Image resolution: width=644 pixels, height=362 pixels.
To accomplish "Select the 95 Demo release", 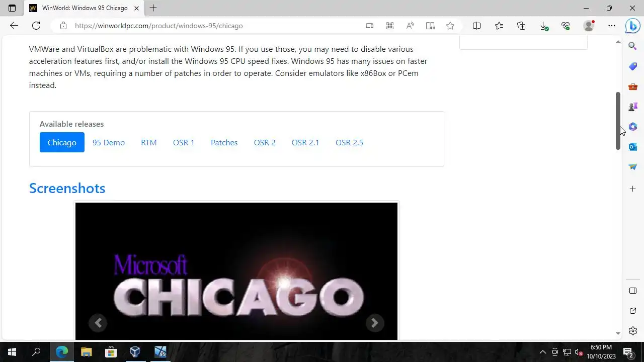I will [109, 142].
